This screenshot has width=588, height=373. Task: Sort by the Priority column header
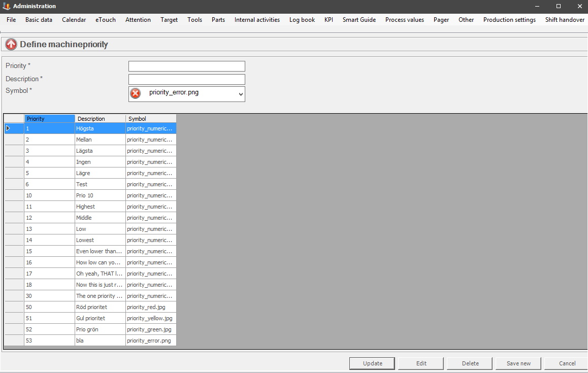pyautogui.click(x=50, y=119)
